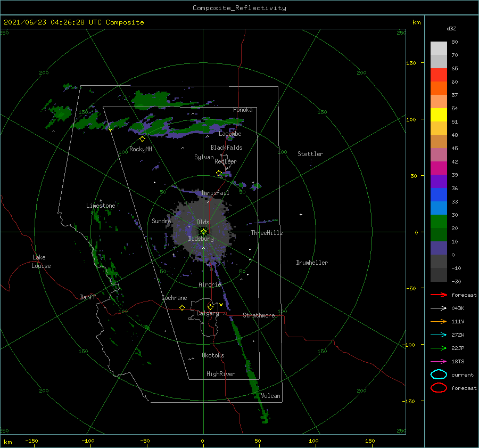
Task: Click the Sylvan label
Action: pos(204,157)
